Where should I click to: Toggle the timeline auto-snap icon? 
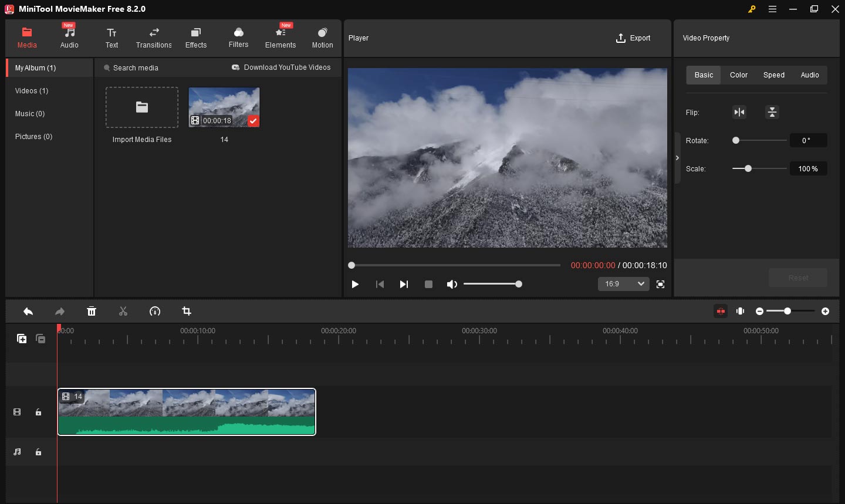coord(721,311)
